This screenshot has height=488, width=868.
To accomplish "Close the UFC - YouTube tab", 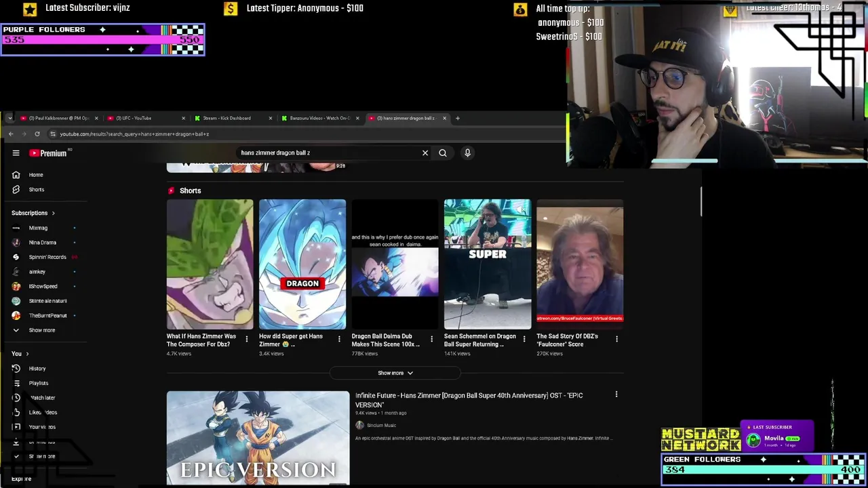I will 183,119.
